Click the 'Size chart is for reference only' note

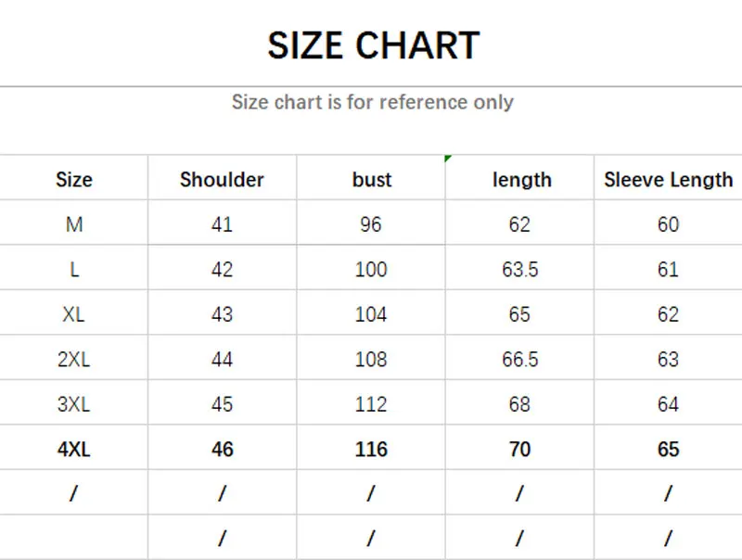click(373, 102)
